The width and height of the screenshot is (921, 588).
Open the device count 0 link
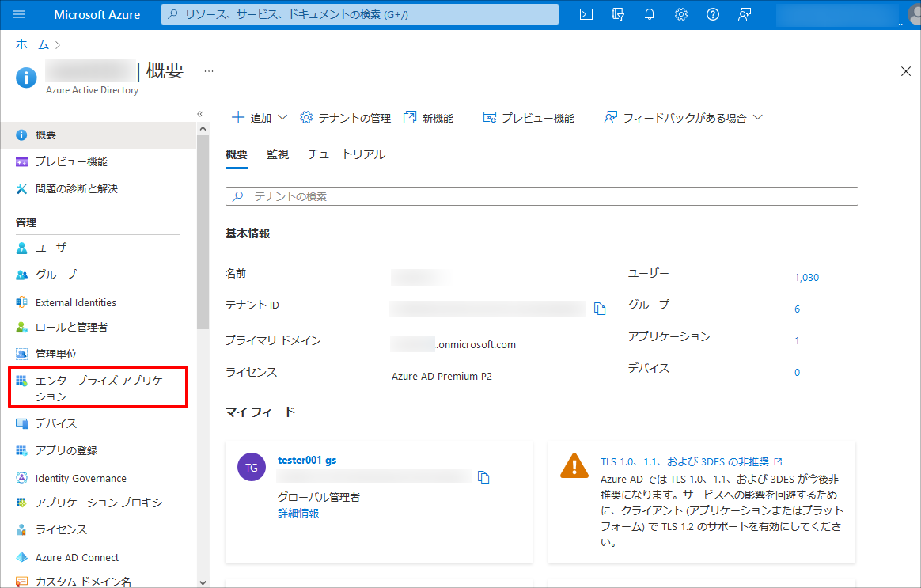pos(797,373)
